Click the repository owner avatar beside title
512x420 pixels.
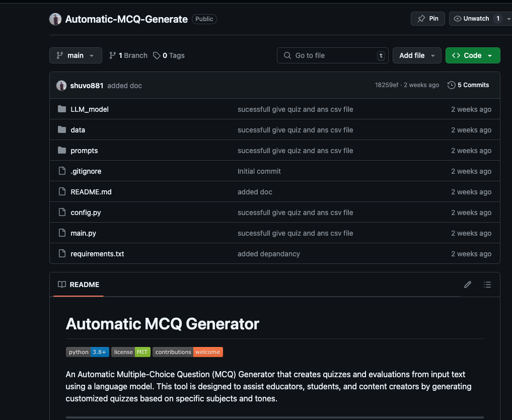point(55,19)
